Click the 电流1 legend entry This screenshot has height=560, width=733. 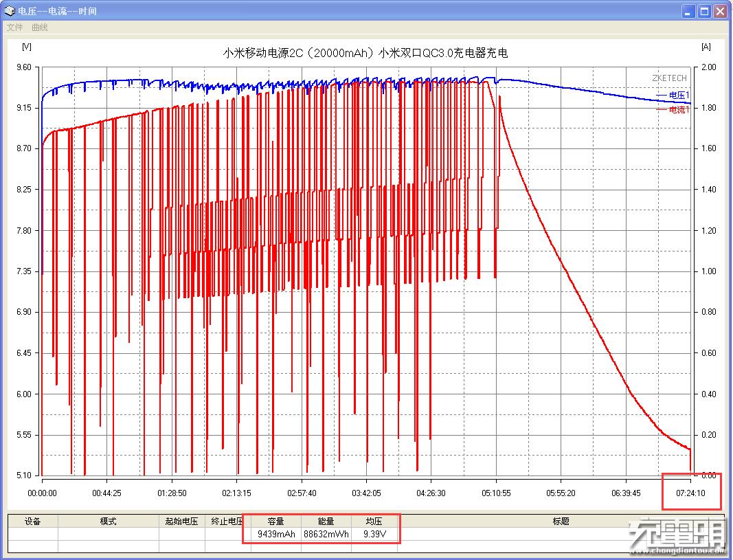[673, 110]
